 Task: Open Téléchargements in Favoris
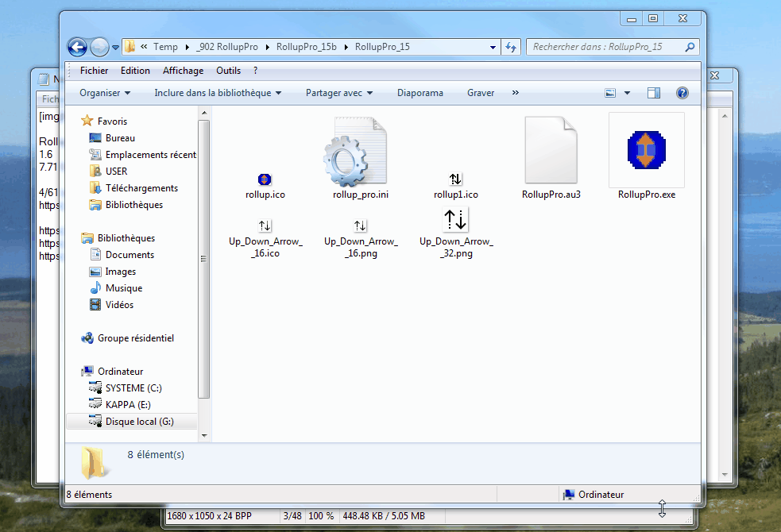141,188
